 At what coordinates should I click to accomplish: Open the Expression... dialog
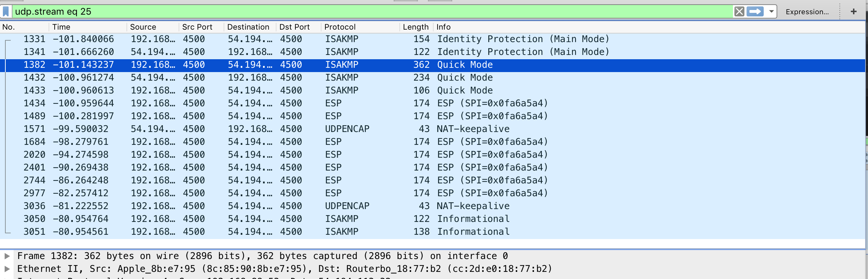807,12
